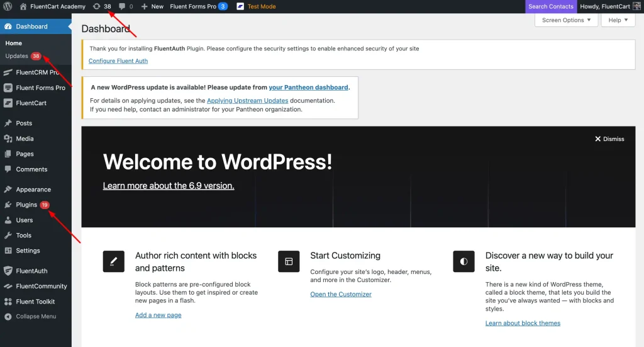Open the Configure Fluent Auth link

[118, 61]
